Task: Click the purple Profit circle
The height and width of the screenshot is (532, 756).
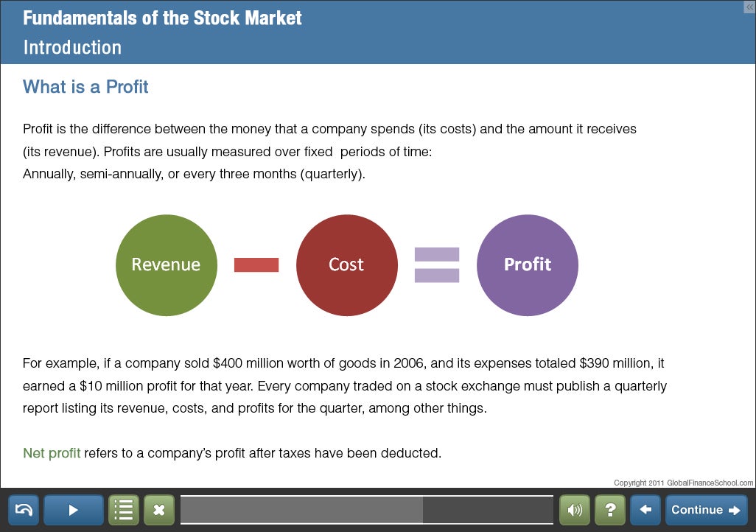Action: [x=528, y=265]
